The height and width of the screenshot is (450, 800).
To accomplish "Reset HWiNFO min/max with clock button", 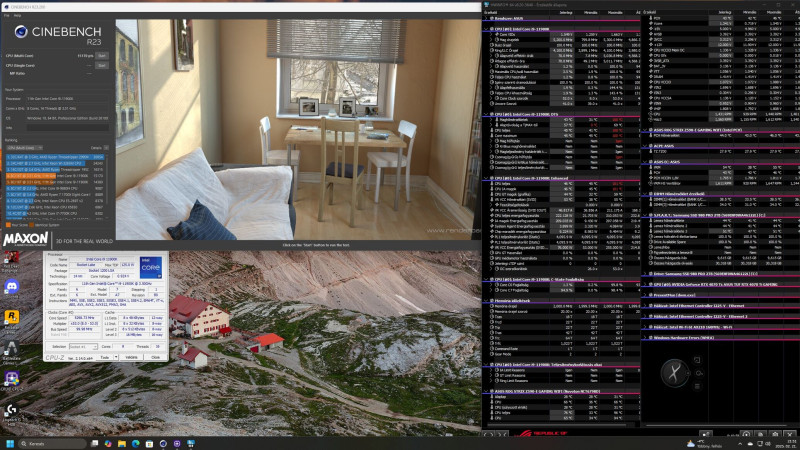I will (746, 434).
